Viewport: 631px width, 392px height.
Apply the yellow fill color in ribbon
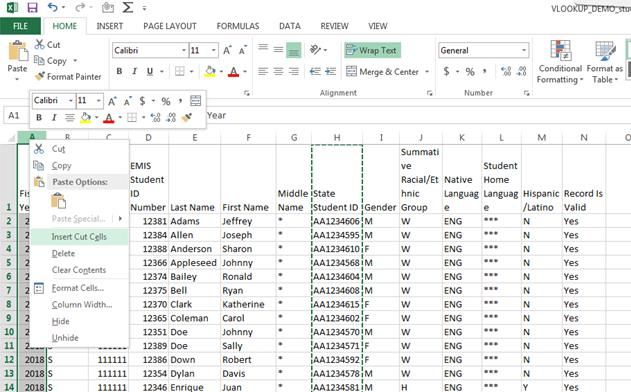(x=210, y=72)
